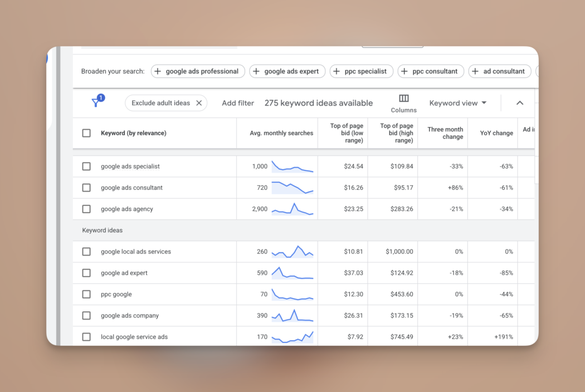
Task: Remove the Exclude adult ideas filter
Action: [199, 103]
